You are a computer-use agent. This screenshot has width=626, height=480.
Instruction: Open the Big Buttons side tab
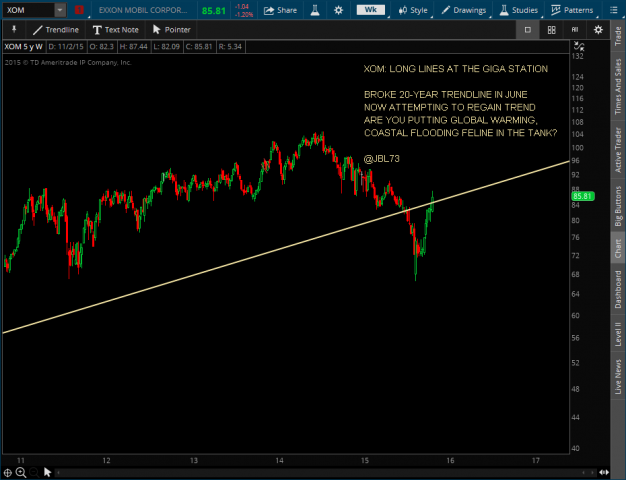pyautogui.click(x=618, y=207)
